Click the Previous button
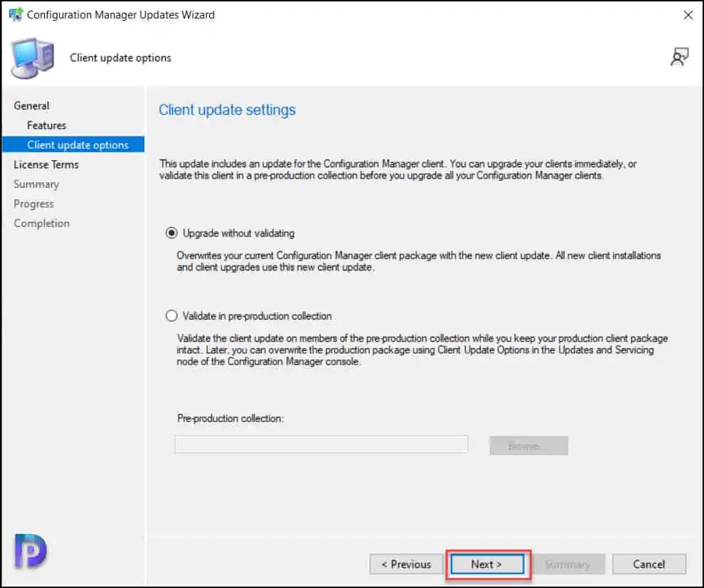 (406, 565)
